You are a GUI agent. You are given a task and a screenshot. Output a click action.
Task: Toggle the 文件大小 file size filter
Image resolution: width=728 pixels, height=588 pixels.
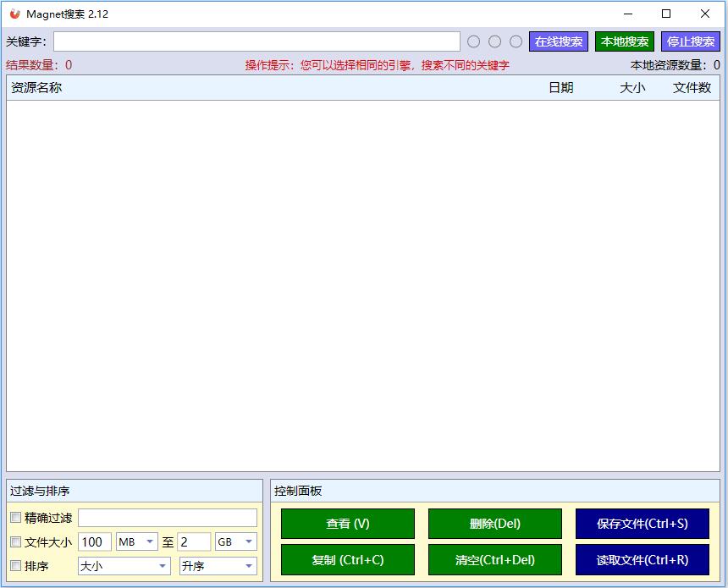pos(14,542)
